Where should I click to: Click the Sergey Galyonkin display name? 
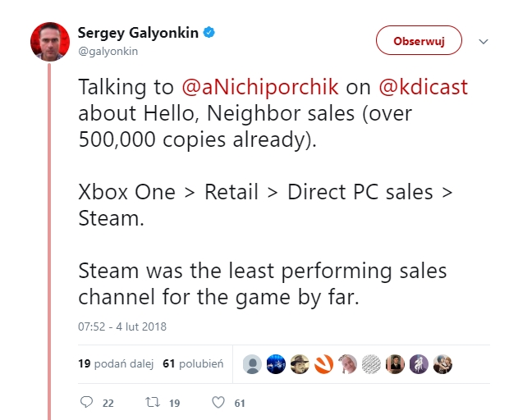(x=139, y=33)
